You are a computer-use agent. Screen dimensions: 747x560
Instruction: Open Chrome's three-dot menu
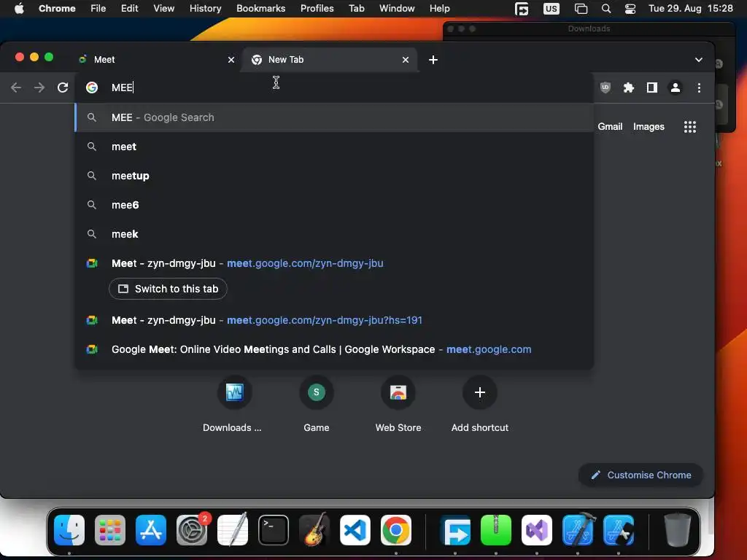[699, 87]
